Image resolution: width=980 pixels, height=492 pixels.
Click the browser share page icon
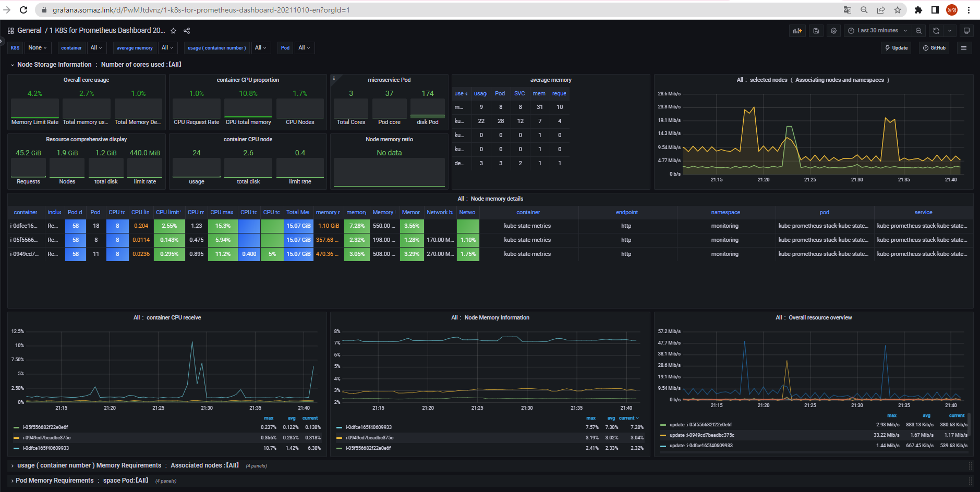(x=881, y=10)
